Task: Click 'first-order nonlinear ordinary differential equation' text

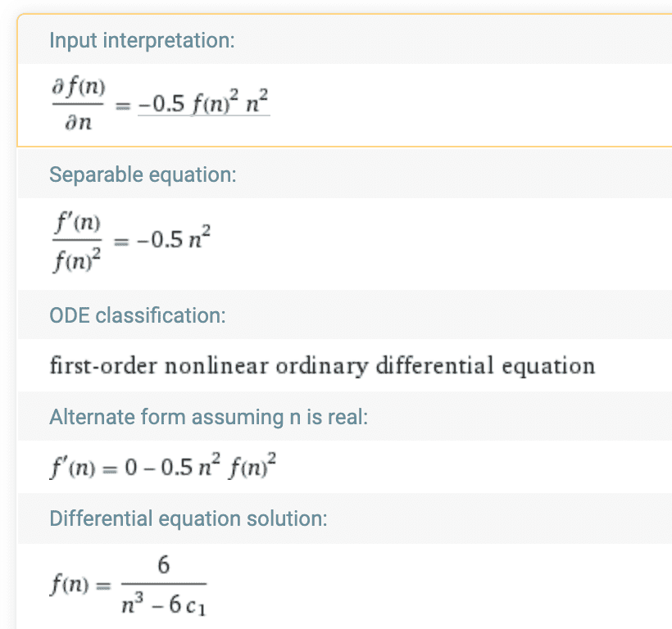Action: click(322, 365)
